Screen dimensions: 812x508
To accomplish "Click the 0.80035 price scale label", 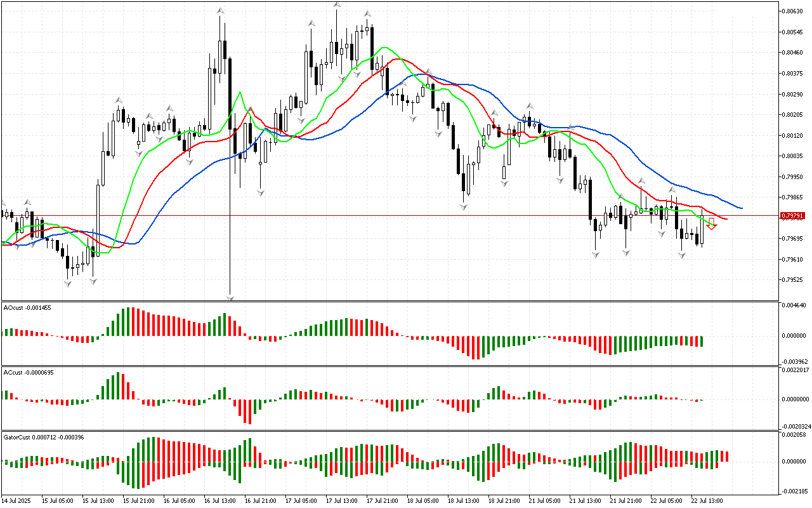I will 792,156.
